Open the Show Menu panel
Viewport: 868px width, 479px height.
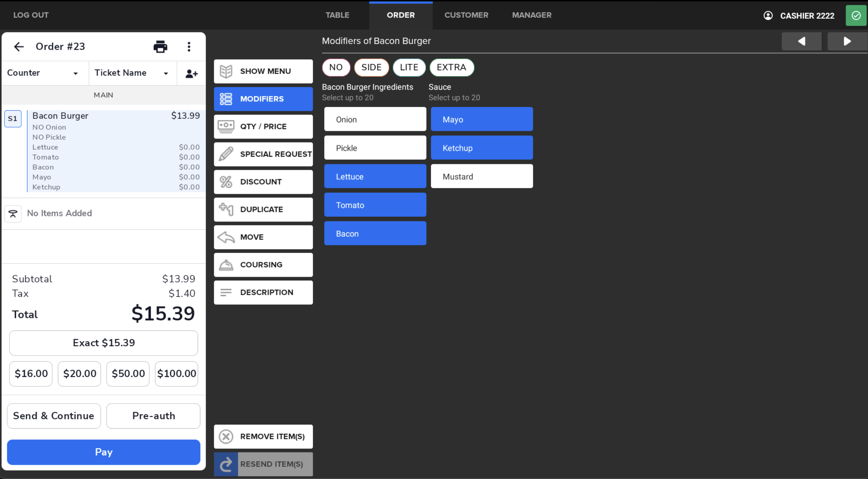[263, 71]
